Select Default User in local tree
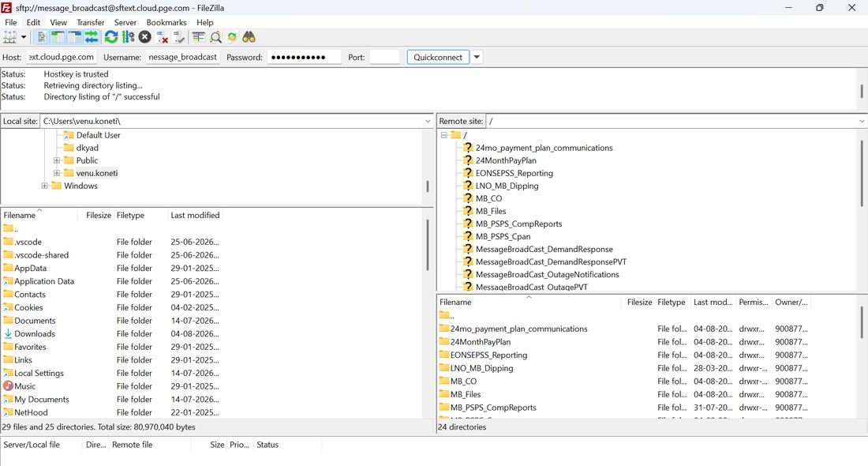Viewport: 868px width, 466px height. [x=98, y=135]
